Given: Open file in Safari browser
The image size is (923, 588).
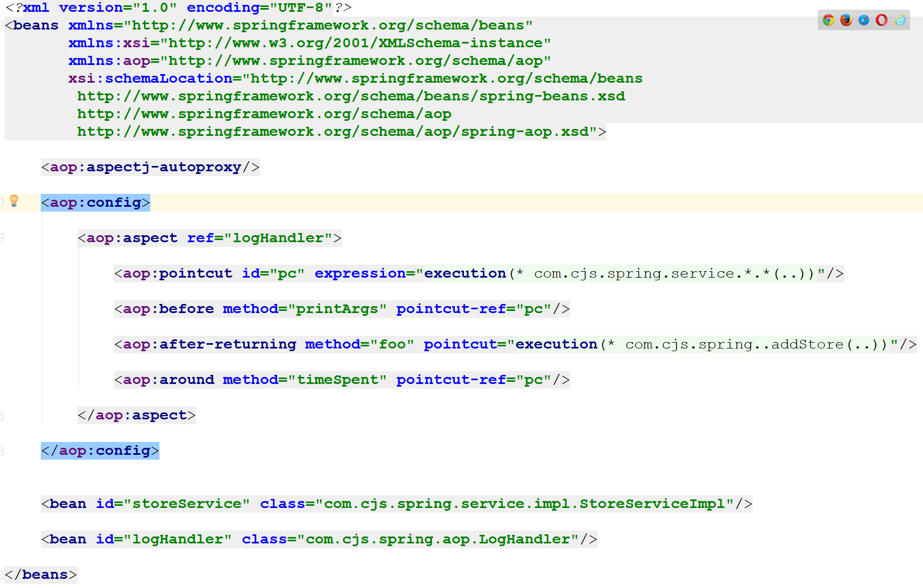Looking at the screenshot, I should (864, 20).
